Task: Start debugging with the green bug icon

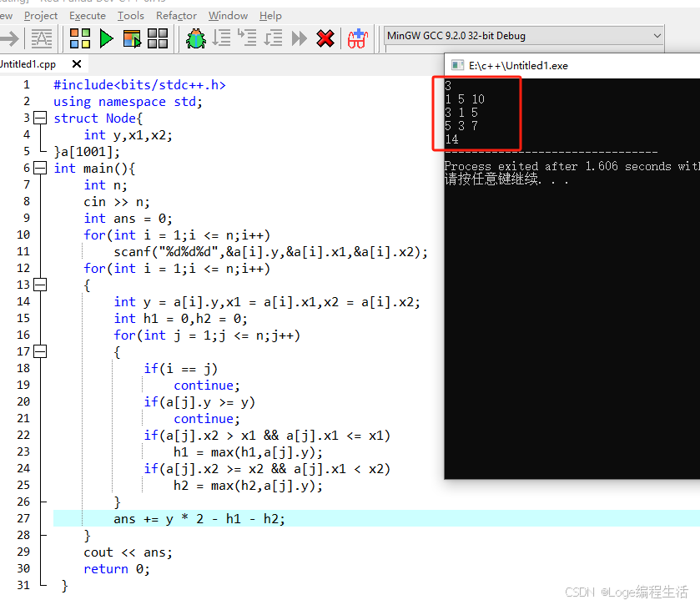Action: point(195,38)
